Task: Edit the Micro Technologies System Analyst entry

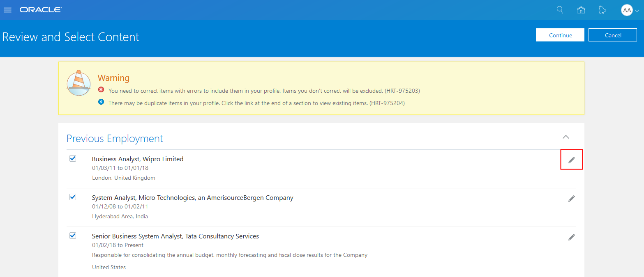Action: click(x=572, y=199)
